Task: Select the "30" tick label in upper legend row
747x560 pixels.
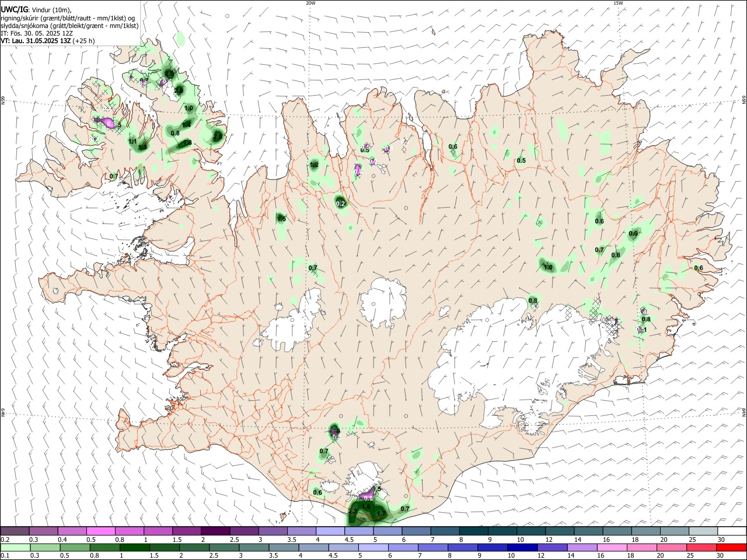Action: coord(721,540)
